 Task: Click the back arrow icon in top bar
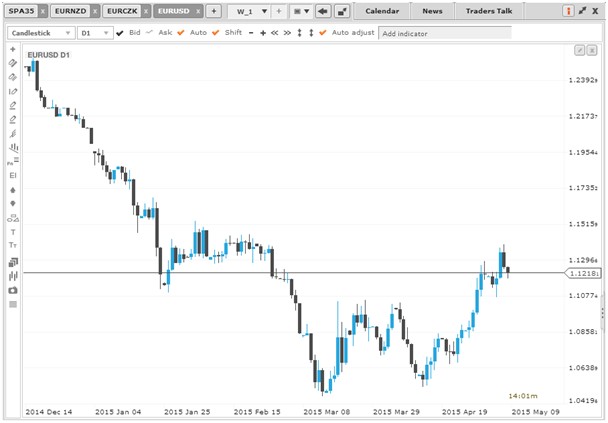324,11
